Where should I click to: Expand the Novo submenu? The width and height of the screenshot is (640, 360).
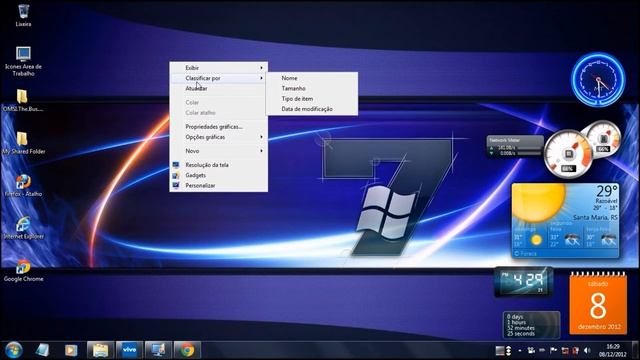[x=219, y=151]
